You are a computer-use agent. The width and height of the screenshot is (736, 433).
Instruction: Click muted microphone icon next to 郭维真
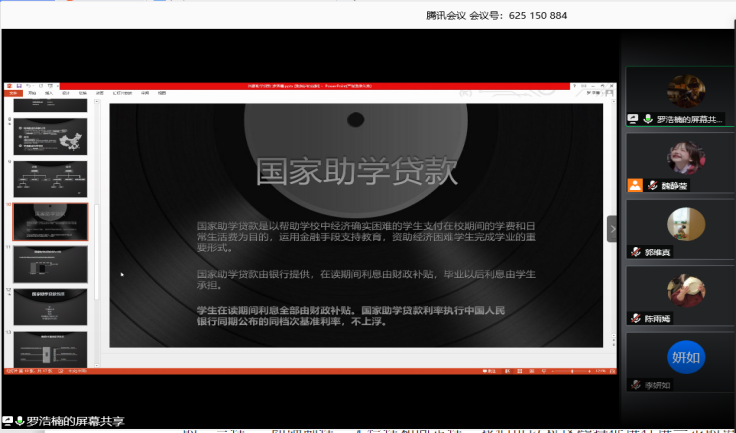click(635, 253)
